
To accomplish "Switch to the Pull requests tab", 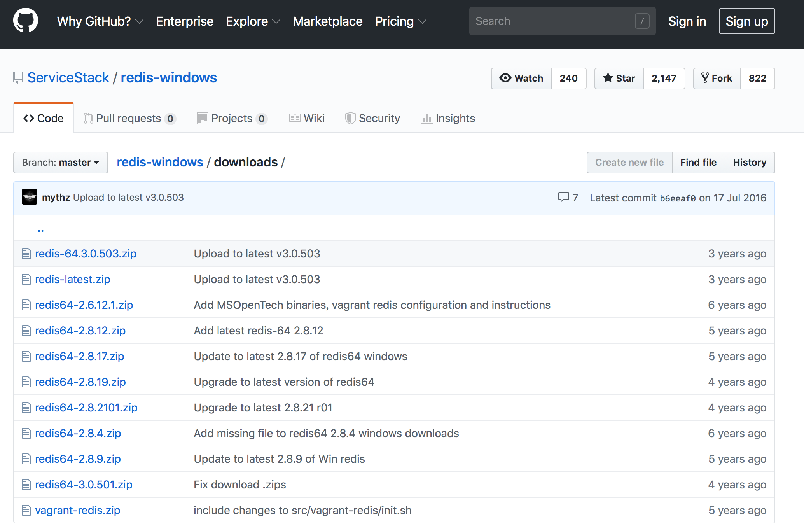I will (x=130, y=118).
